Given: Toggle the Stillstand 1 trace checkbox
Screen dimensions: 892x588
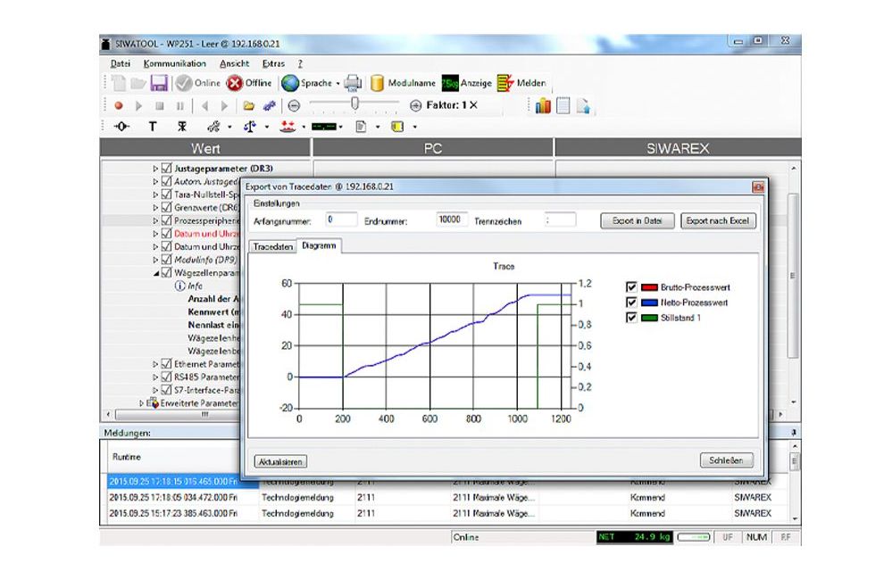Looking at the screenshot, I should tap(631, 318).
